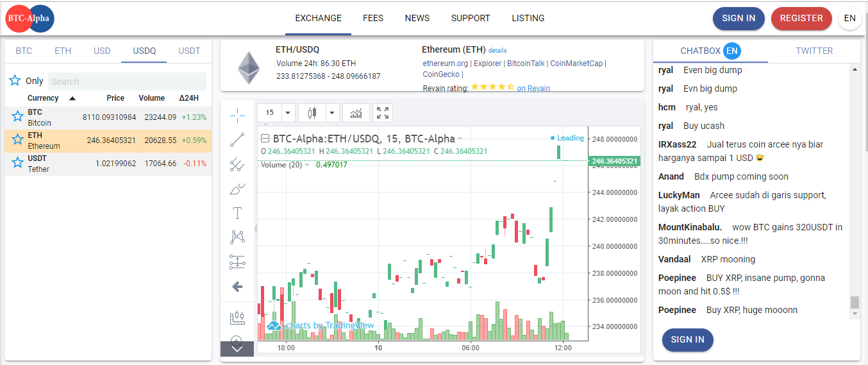Sort by the Currency column arrow
Viewport: 868px width, 365px height.
click(x=72, y=98)
